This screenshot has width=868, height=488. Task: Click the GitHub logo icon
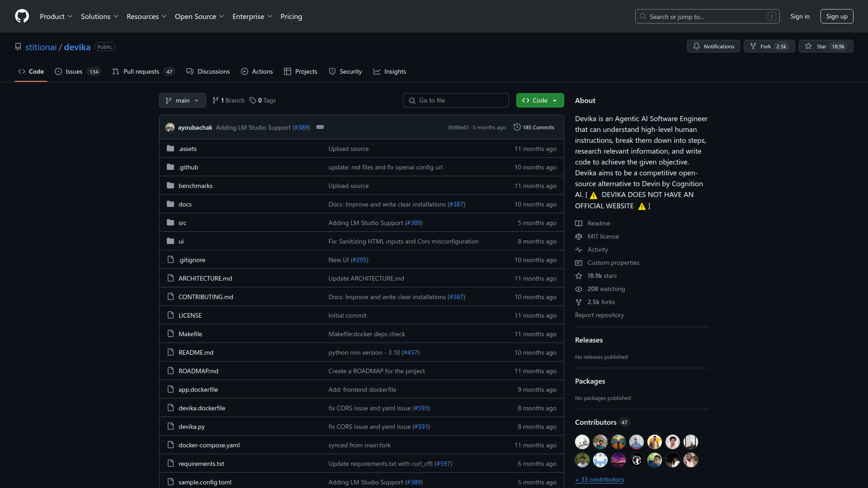point(22,16)
